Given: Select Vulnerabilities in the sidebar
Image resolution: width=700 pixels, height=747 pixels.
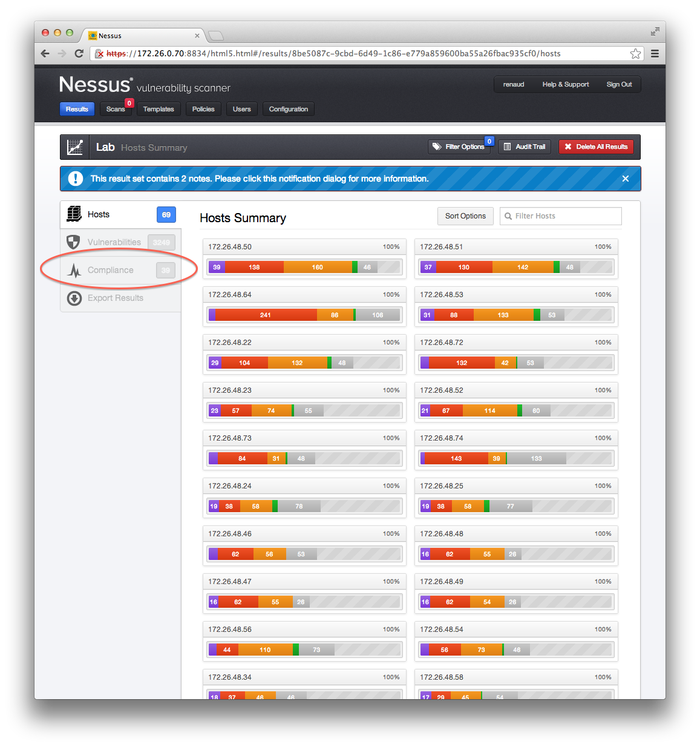Looking at the screenshot, I should click(x=120, y=242).
